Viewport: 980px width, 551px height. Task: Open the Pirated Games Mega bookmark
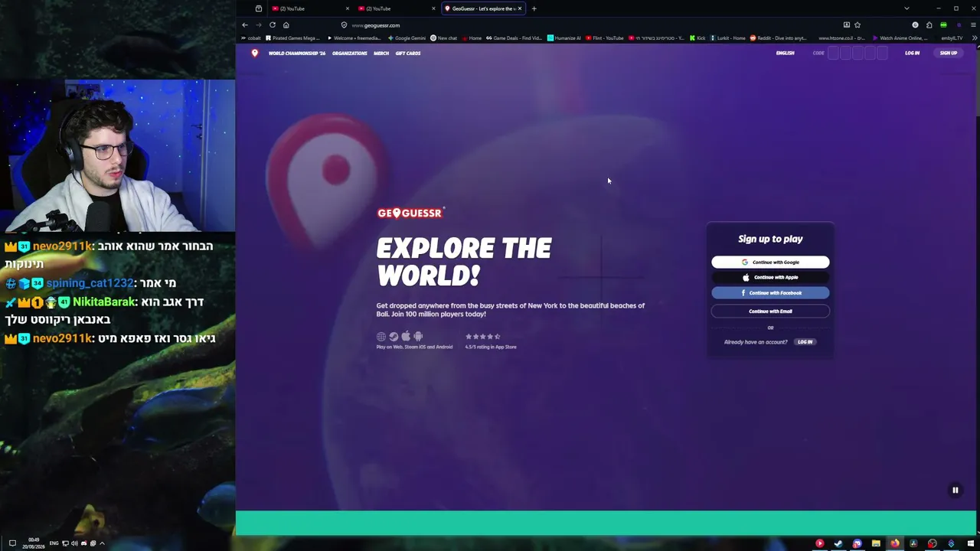tap(293, 38)
